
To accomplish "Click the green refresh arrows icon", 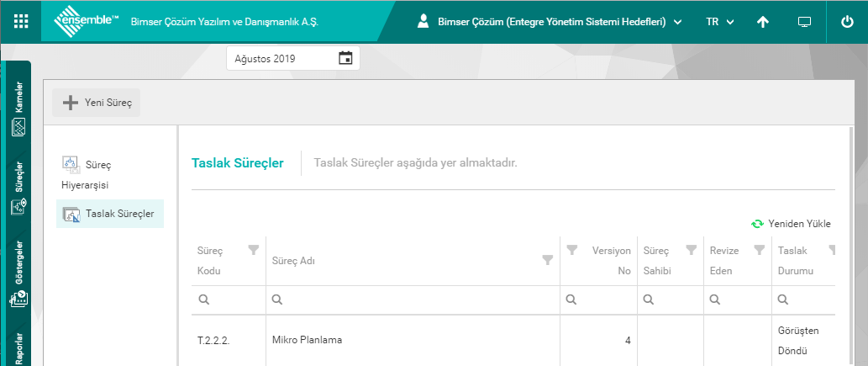I will (x=757, y=224).
